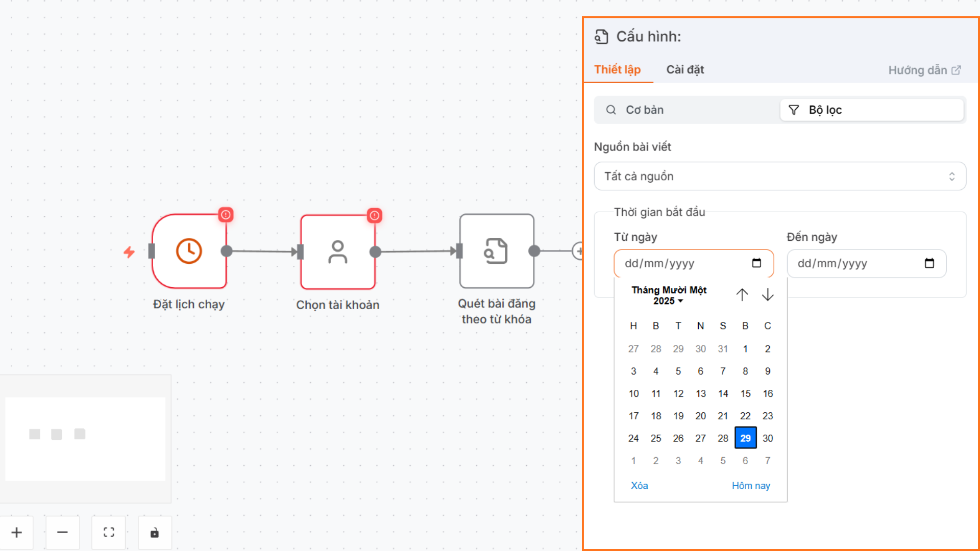Zoom in with the plus button
Image resolution: width=980 pixels, height=551 pixels.
(x=17, y=533)
